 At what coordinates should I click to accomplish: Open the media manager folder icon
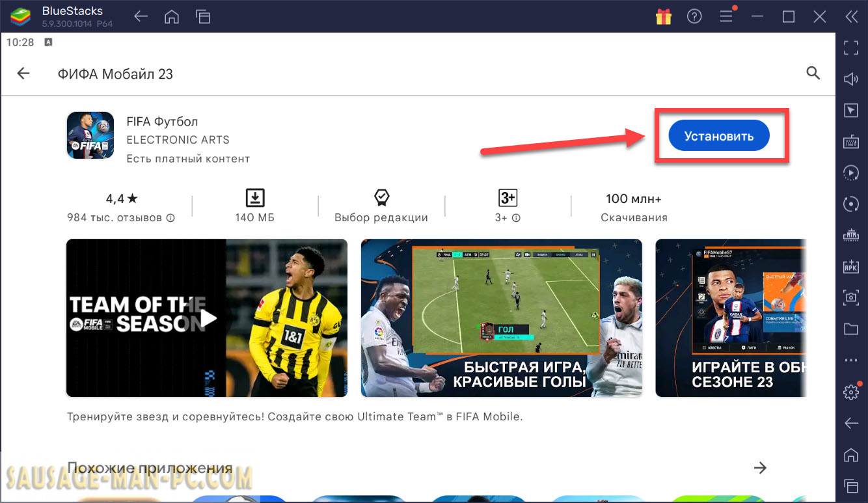point(851,329)
